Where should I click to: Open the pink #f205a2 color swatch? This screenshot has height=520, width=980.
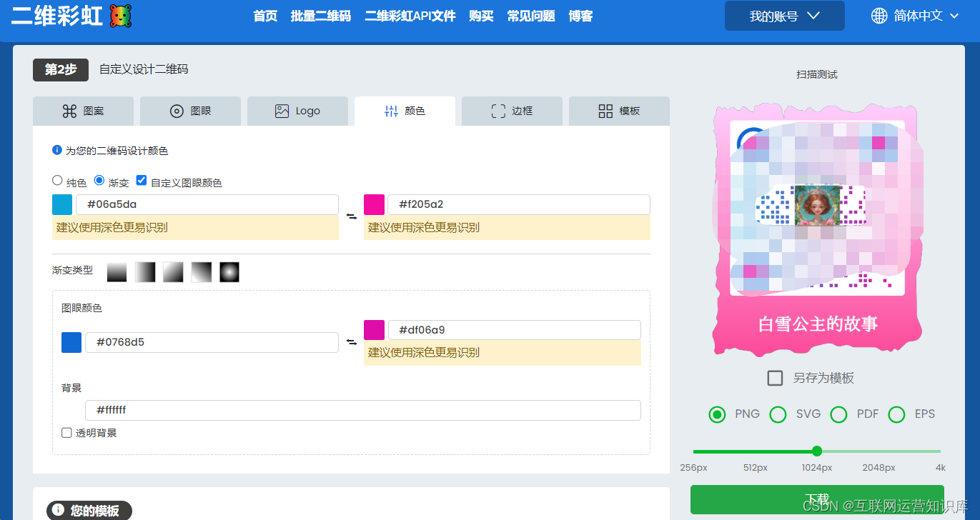374,204
